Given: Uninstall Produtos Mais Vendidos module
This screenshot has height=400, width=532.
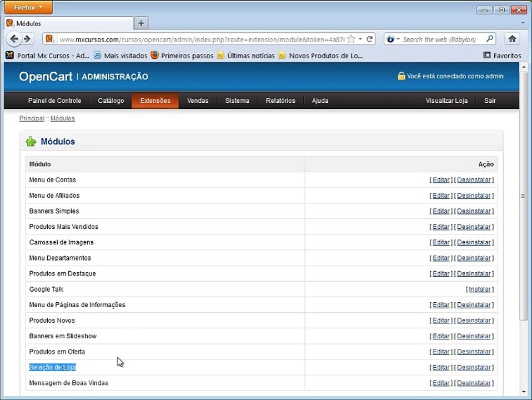Looking at the screenshot, I should point(474,227).
